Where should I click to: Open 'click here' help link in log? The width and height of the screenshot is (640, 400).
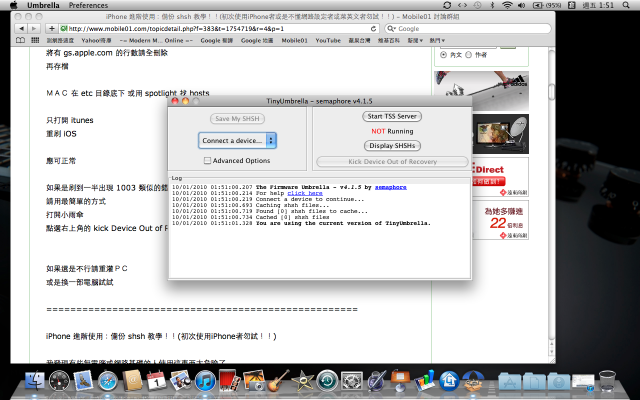305,193
